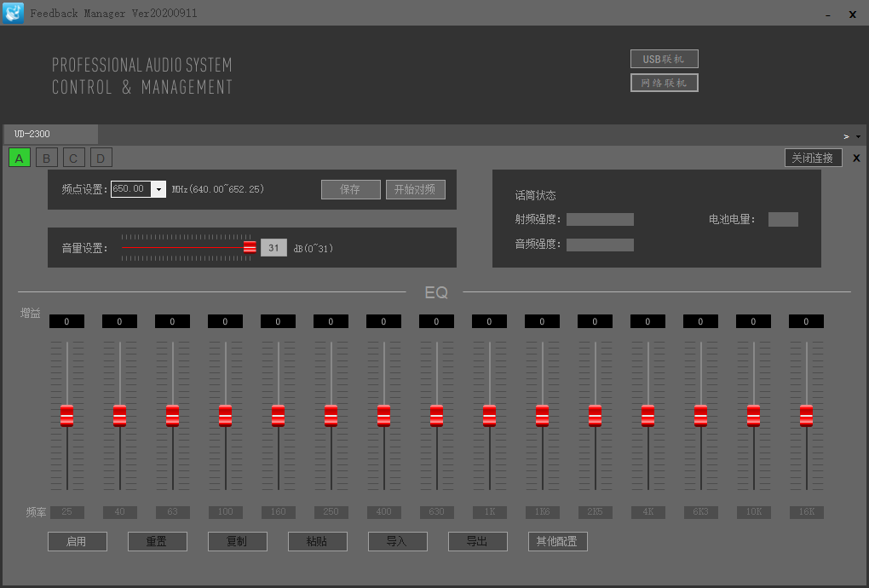This screenshot has width=869, height=588.
Task: Close the UD-2300 panel with X
Action: coord(856,158)
